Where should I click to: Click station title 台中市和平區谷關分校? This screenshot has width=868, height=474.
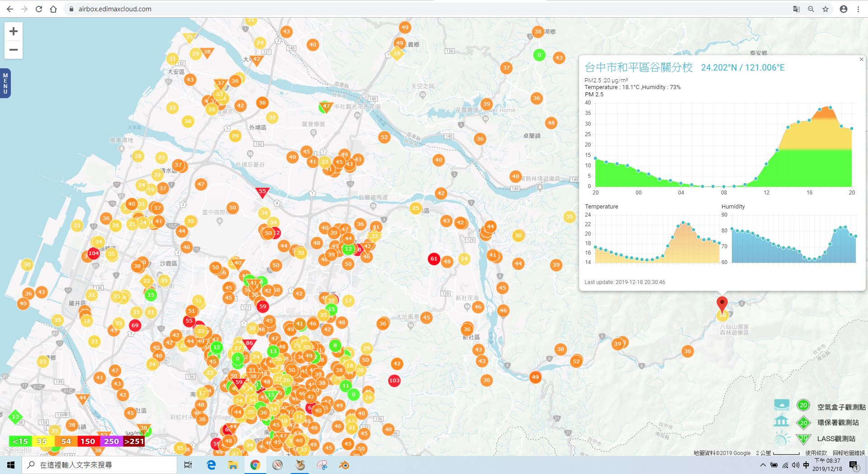pyautogui.click(x=638, y=68)
